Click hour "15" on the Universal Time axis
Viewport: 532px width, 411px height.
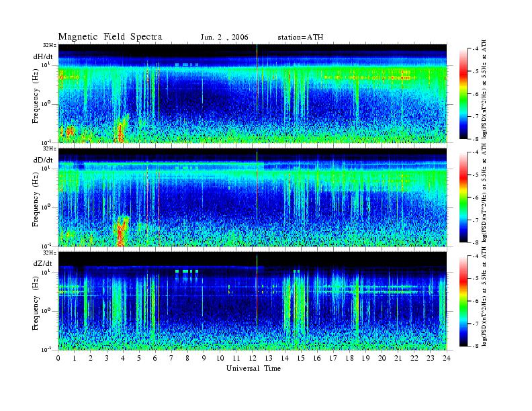click(x=301, y=358)
